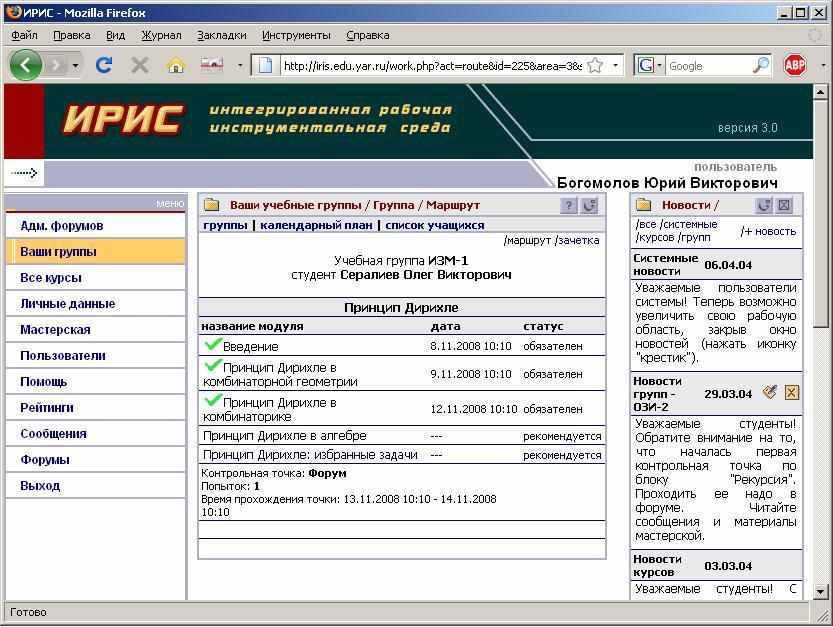Screen dimensions: 833x627
Task: Click the vertical scrollbar down arrow
Action: click(822, 592)
